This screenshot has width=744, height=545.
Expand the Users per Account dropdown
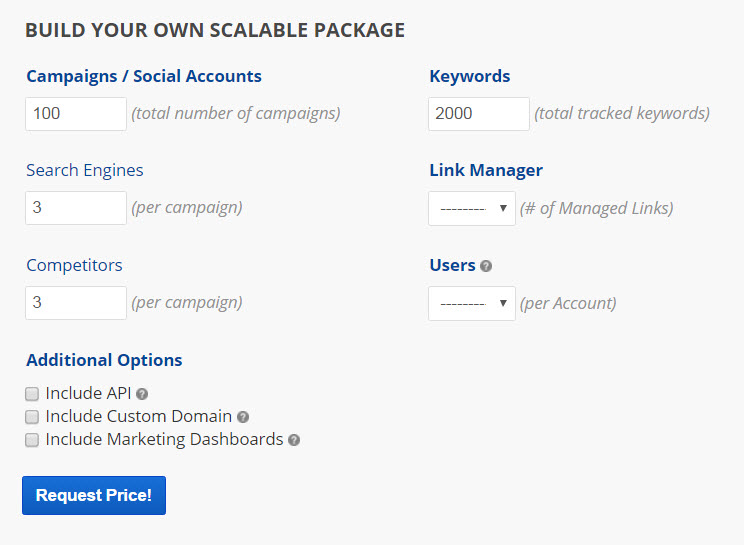coord(471,303)
